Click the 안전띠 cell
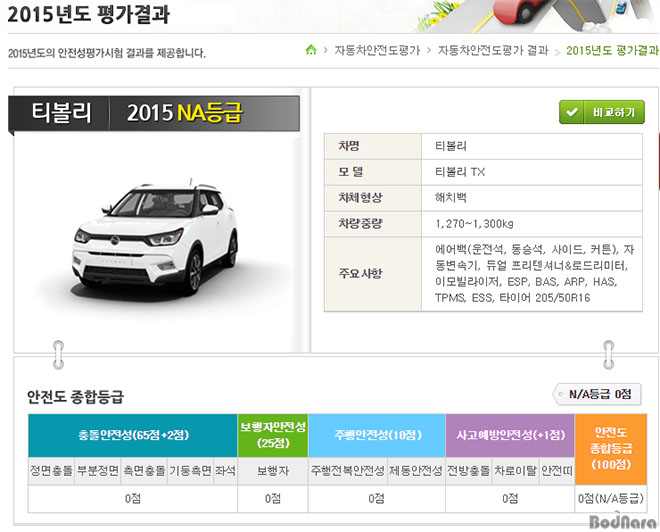 (557, 471)
